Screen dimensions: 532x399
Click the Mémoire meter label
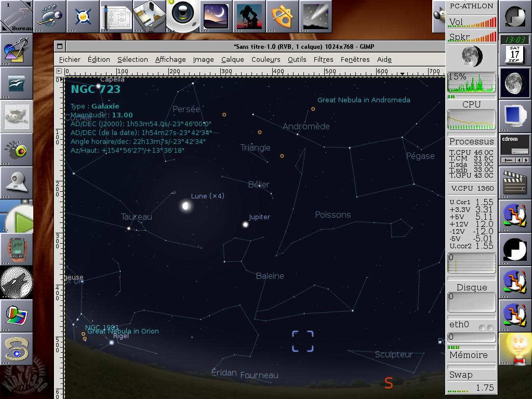coord(469,355)
